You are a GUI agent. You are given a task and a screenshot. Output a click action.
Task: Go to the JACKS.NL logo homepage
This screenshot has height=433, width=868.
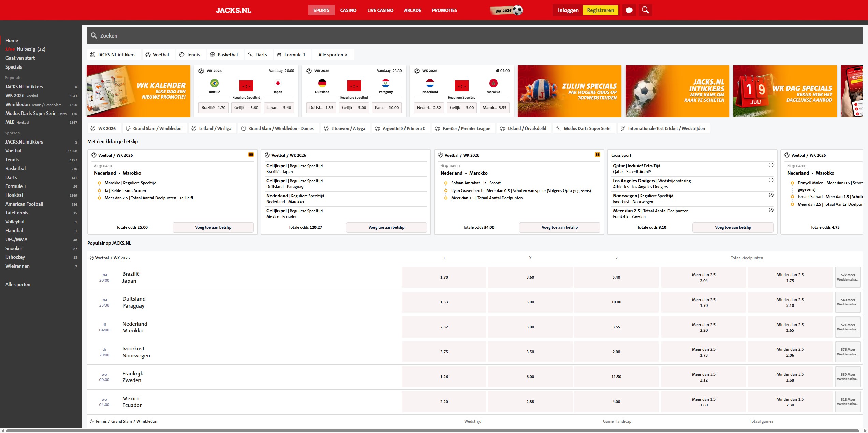pyautogui.click(x=234, y=10)
